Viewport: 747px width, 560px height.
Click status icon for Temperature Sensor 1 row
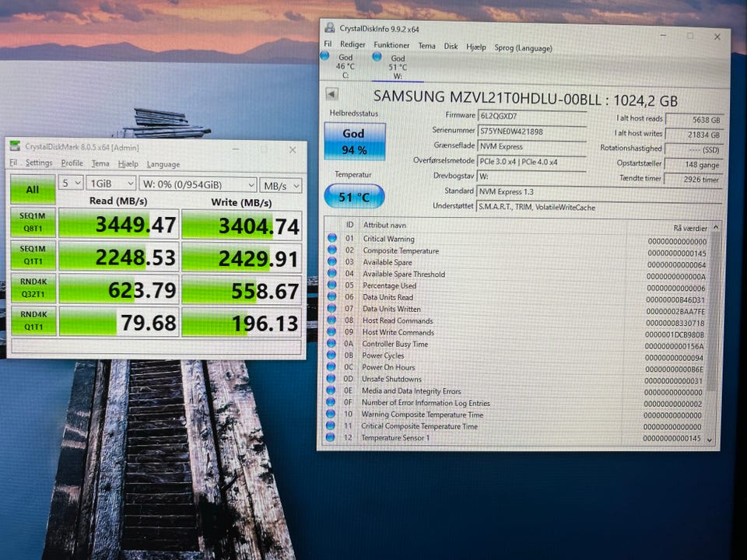click(330, 436)
